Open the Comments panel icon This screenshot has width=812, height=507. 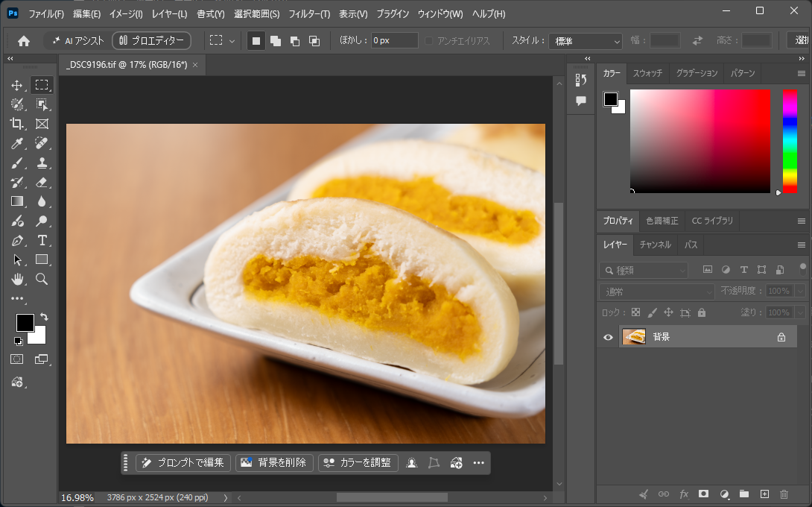click(x=581, y=101)
